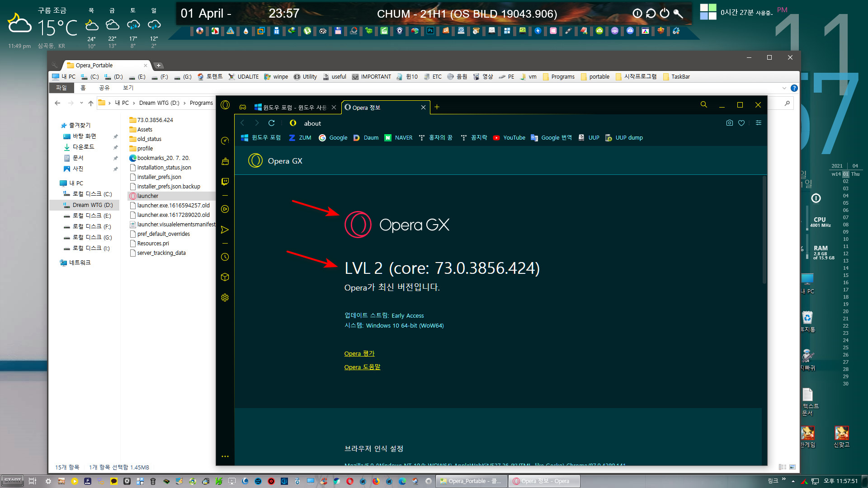The width and height of the screenshot is (868, 488).
Task: Open 홈 ribbon tab in Explorer
Action: [x=83, y=88]
